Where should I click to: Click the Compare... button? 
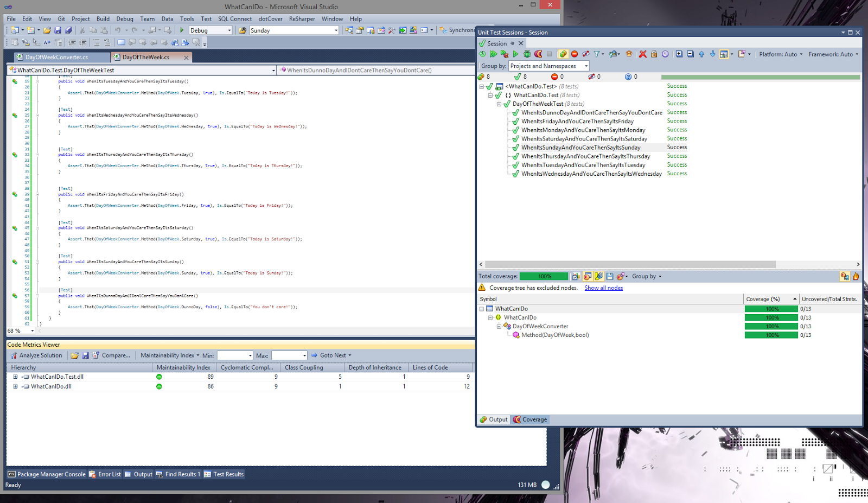click(x=111, y=355)
